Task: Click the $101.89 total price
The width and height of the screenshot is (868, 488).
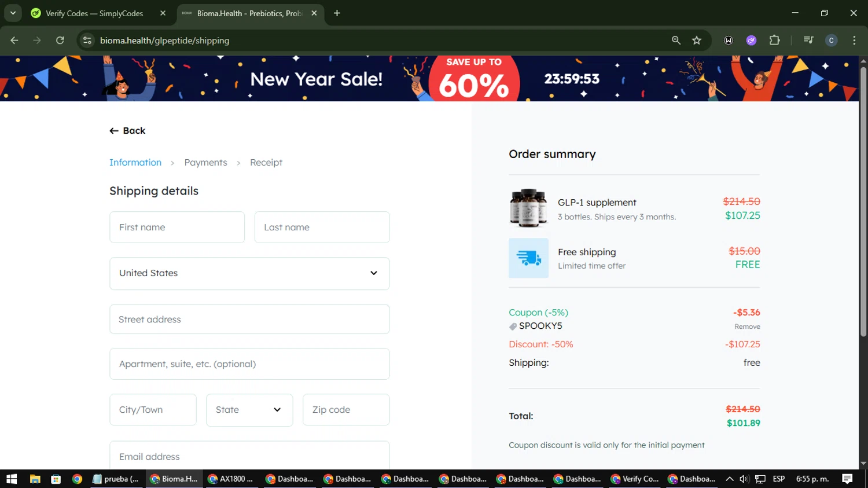Action: pos(744,423)
